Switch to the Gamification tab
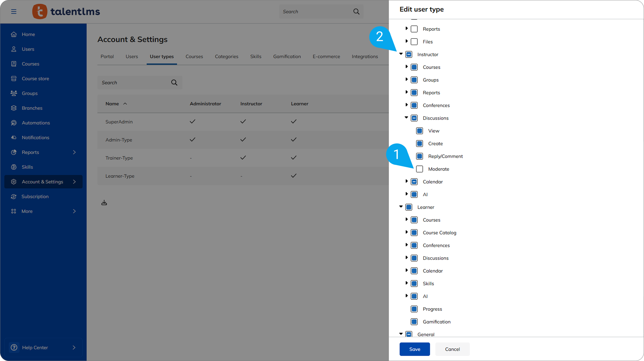The image size is (644, 361). click(x=287, y=56)
